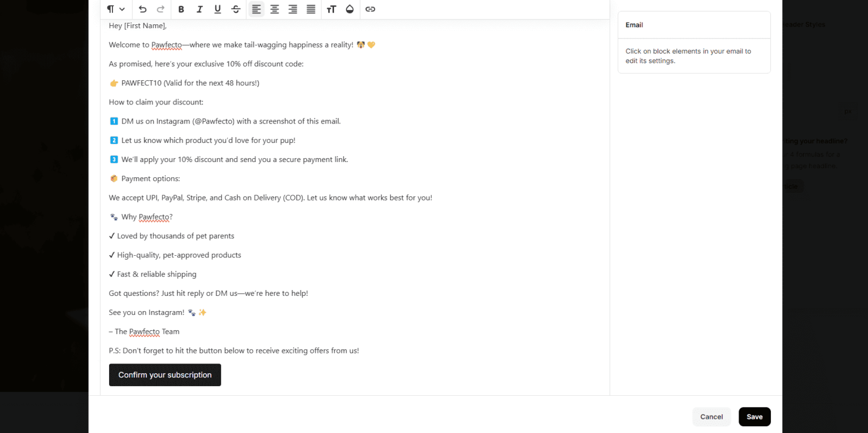The height and width of the screenshot is (433, 868).
Task: Click the Undo arrow icon
Action: point(142,9)
